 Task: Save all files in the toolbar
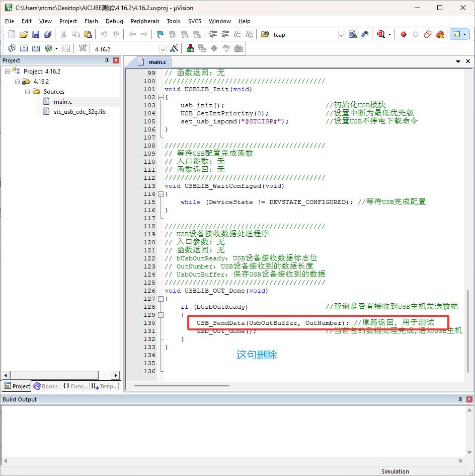click(x=48, y=34)
